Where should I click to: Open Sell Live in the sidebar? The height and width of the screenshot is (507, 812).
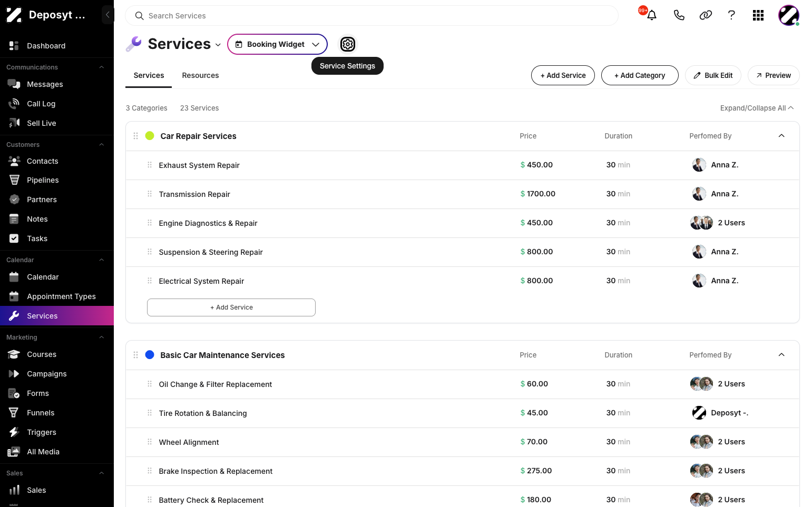click(57, 123)
